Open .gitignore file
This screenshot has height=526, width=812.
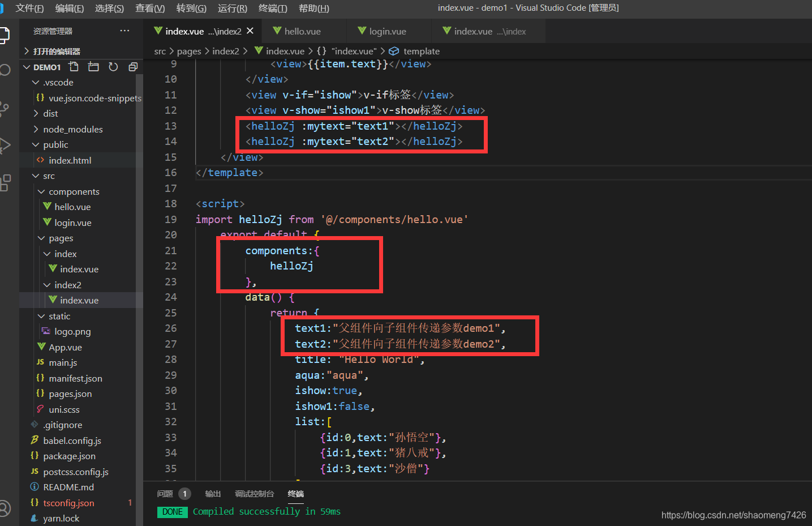click(62, 425)
